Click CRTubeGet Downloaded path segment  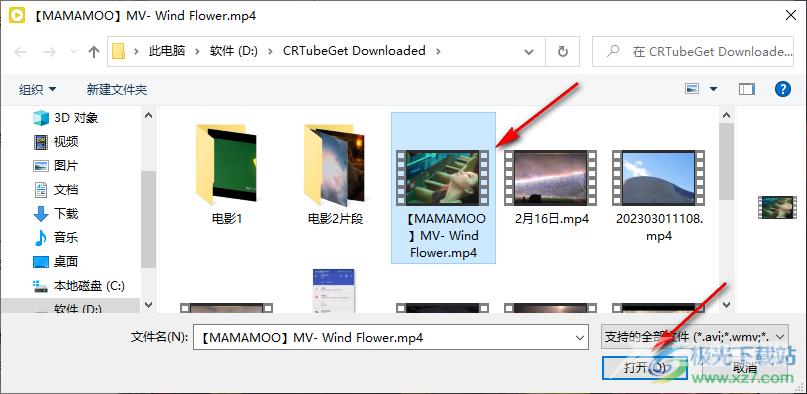354,51
